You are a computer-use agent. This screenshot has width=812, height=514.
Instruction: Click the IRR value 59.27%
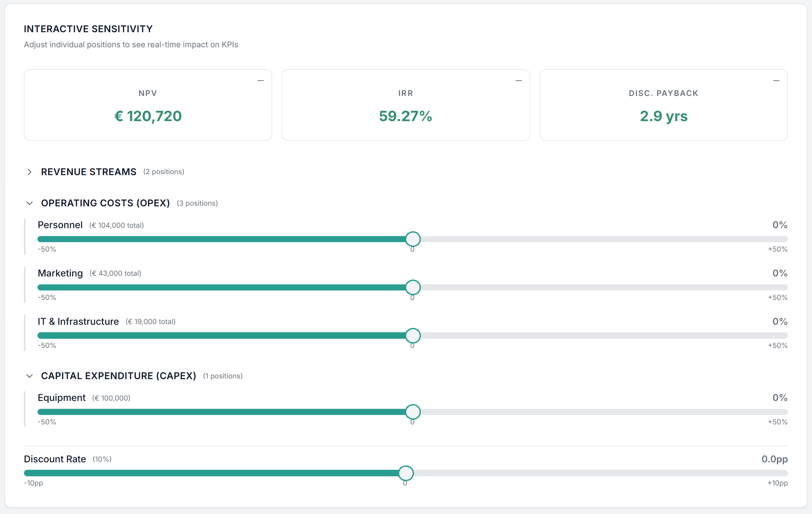click(406, 116)
